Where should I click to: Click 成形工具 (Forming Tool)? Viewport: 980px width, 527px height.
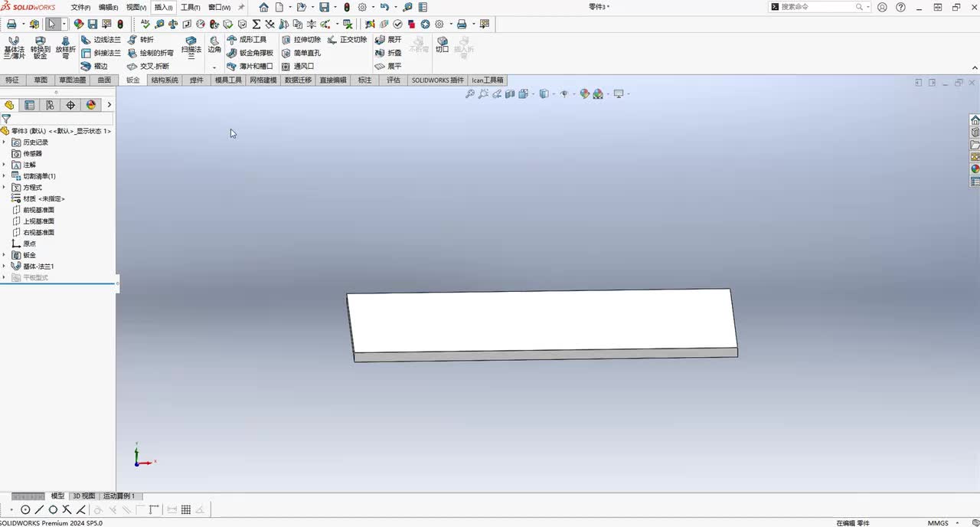(247, 40)
